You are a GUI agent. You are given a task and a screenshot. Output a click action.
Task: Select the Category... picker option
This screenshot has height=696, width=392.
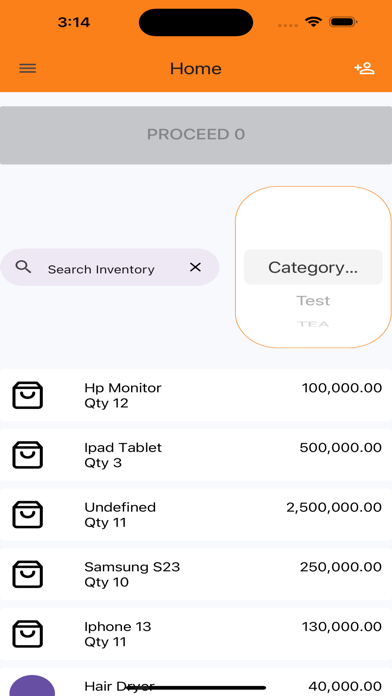(x=313, y=267)
